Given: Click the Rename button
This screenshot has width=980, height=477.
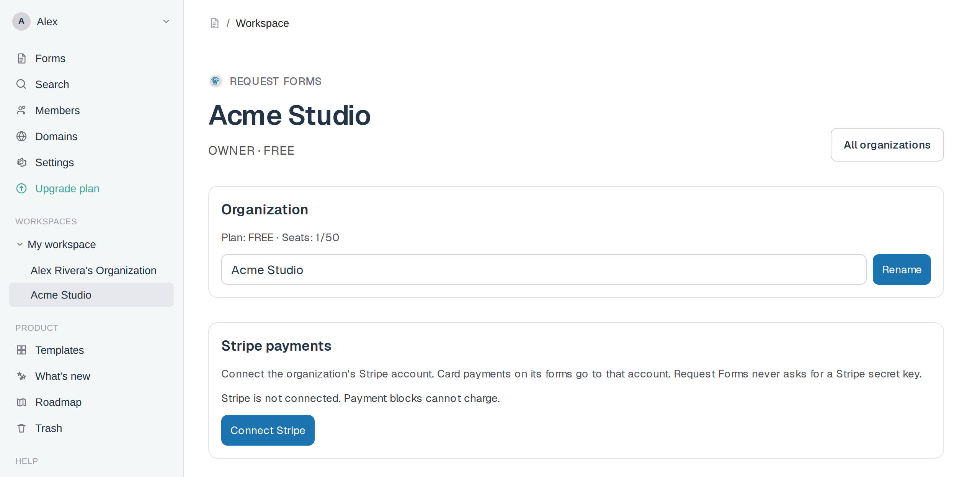Looking at the screenshot, I should [x=902, y=270].
